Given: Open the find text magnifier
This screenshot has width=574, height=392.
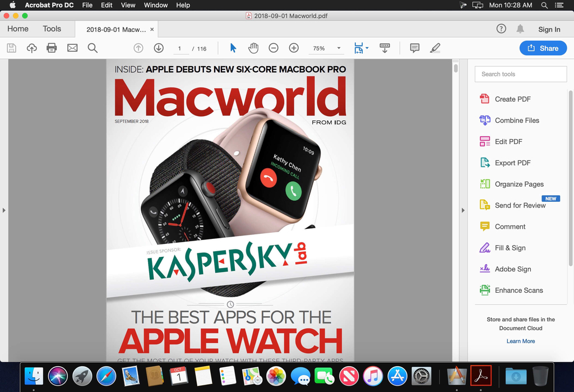Looking at the screenshot, I should (x=93, y=48).
